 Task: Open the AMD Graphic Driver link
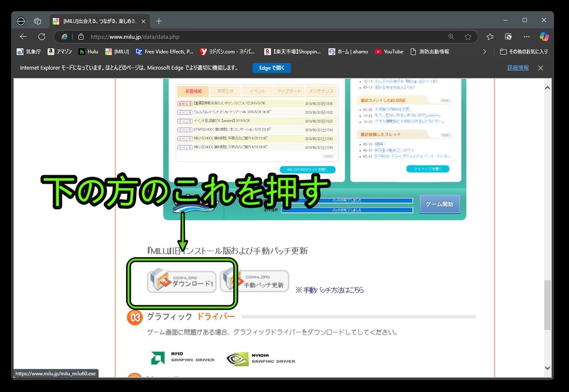pyautogui.click(x=182, y=357)
